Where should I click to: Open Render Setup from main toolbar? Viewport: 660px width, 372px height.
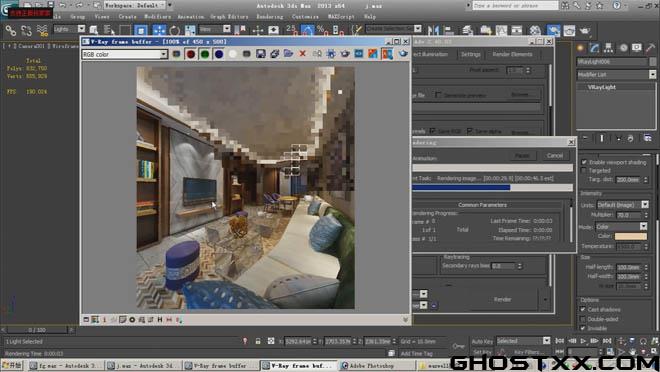tap(554, 30)
